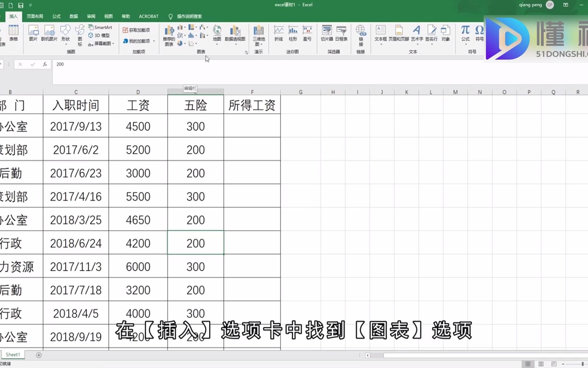Switch to page break preview

[x=554, y=364]
